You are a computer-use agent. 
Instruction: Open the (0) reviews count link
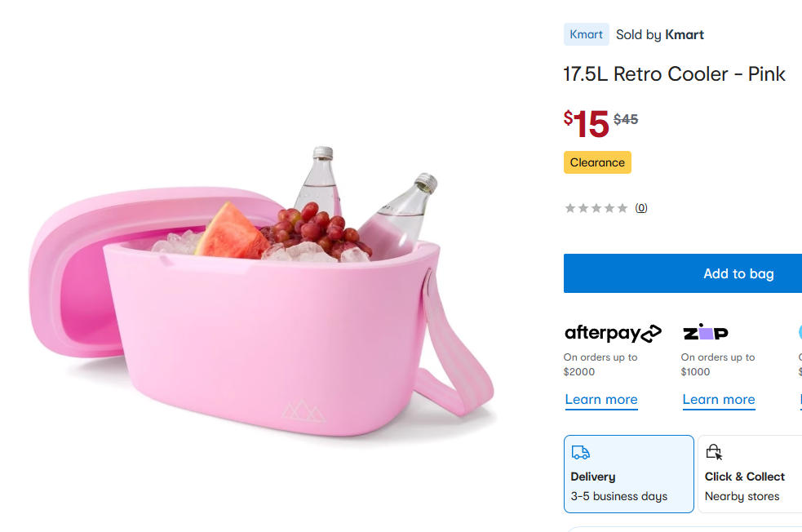coord(641,208)
